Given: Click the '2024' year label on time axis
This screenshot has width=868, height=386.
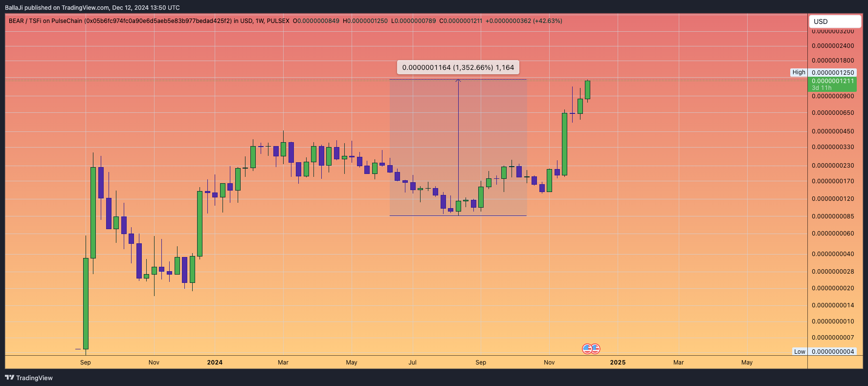Looking at the screenshot, I should pyautogui.click(x=215, y=363).
